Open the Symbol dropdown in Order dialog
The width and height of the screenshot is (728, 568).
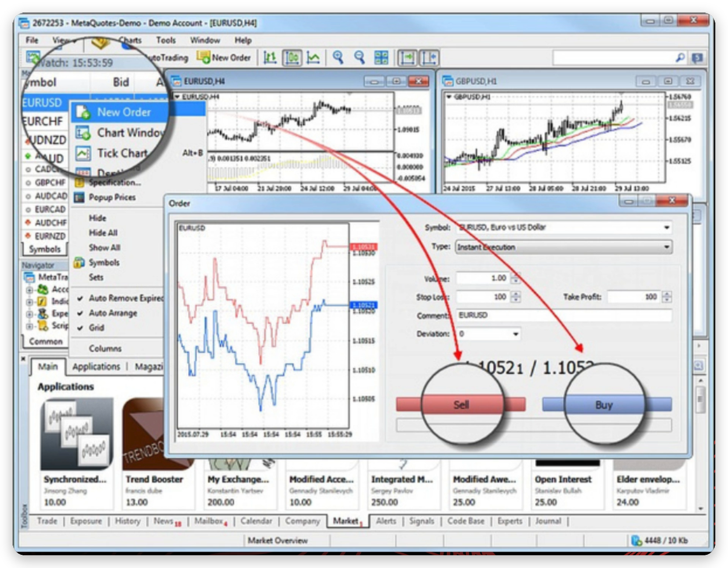(x=666, y=228)
